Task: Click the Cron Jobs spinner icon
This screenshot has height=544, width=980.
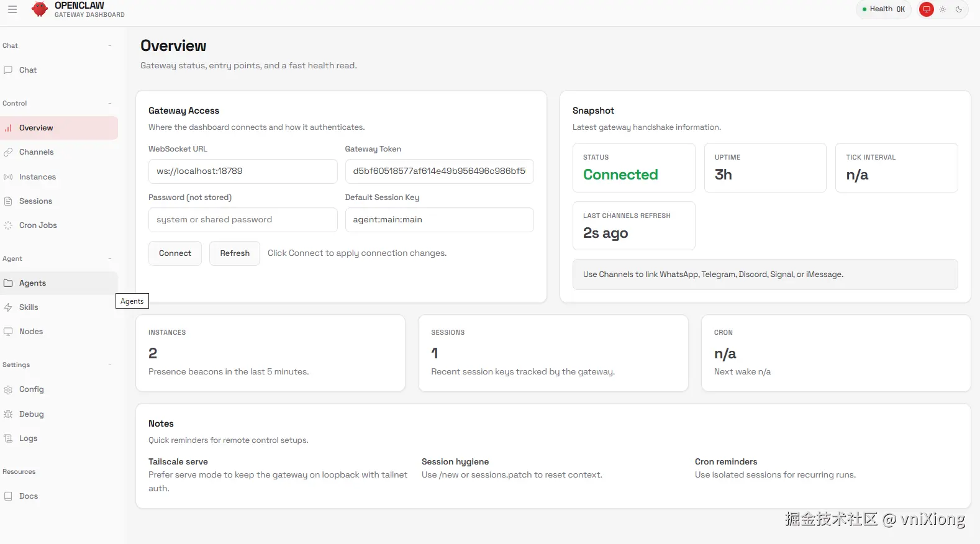Action: [8, 225]
